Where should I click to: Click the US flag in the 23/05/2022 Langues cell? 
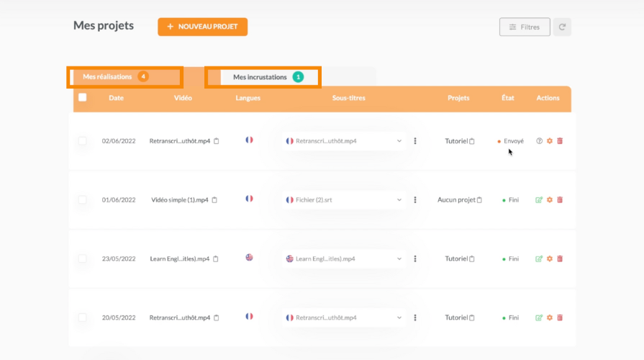coord(249,257)
